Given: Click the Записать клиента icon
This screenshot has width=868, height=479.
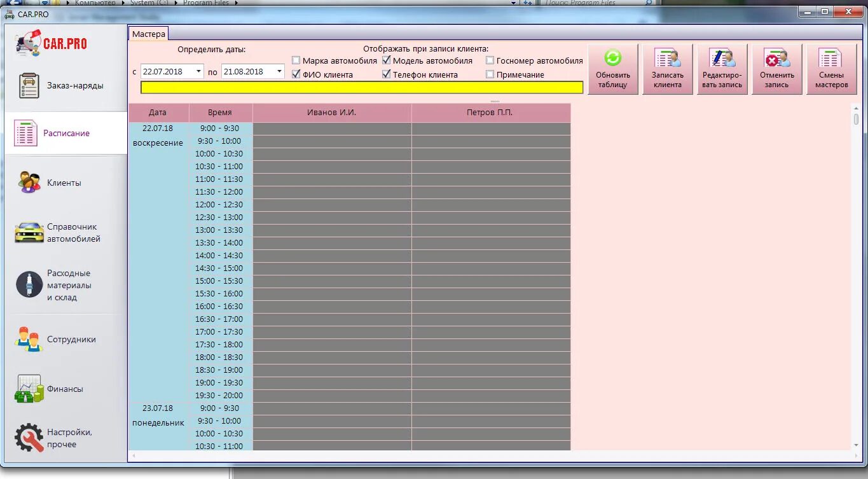Looking at the screenshot, I should [668, 59].
